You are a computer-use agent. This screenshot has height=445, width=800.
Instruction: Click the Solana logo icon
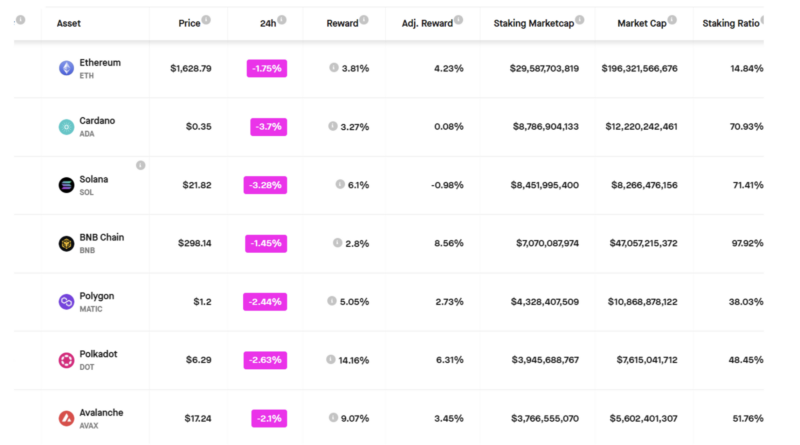(x=66, y=185)
